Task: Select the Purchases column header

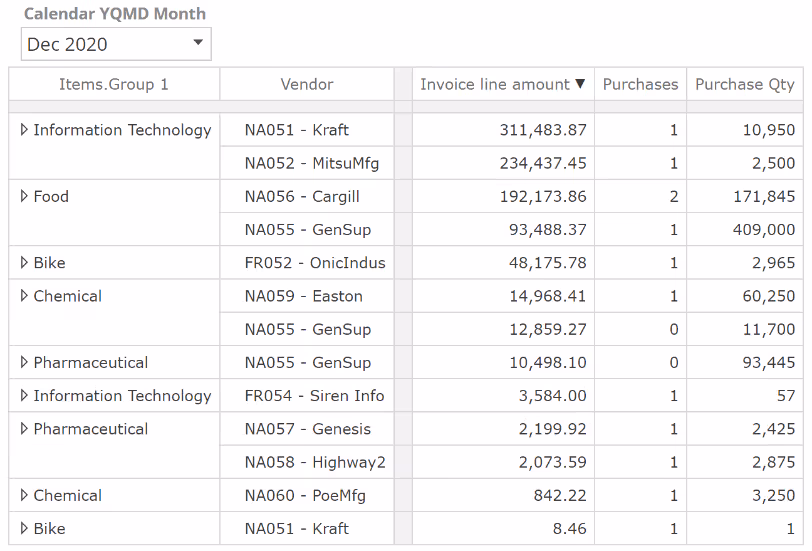Action: click(640, 85)
